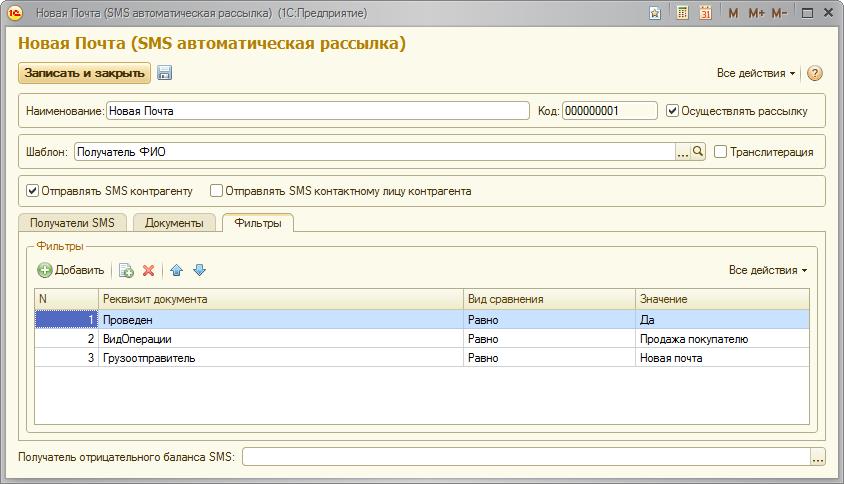Move filter row down with arrow icon

click(199, 270)
